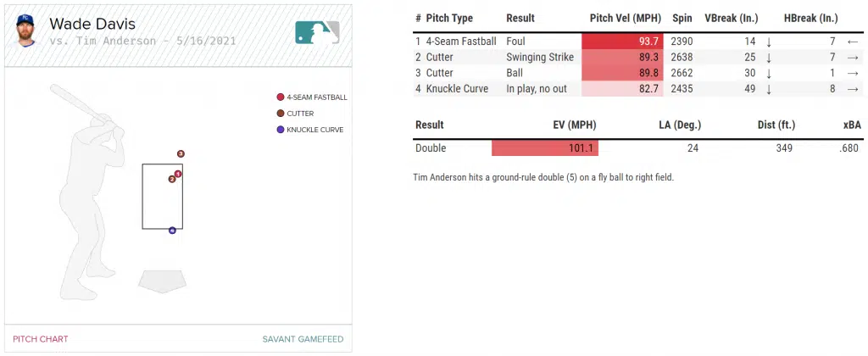This screenshot has height=356, width=868.
Task: Select pitch marker 3 above the zone
Action: [181, 153]
